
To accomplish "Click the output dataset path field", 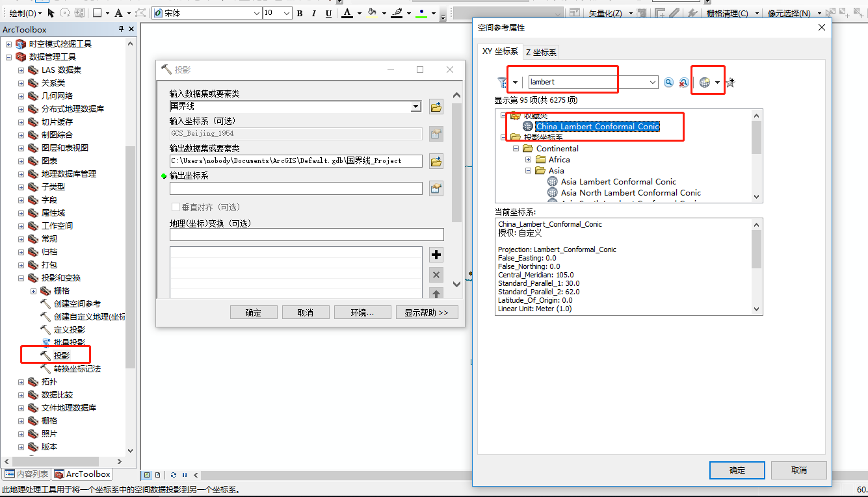I will click(296, 160).
